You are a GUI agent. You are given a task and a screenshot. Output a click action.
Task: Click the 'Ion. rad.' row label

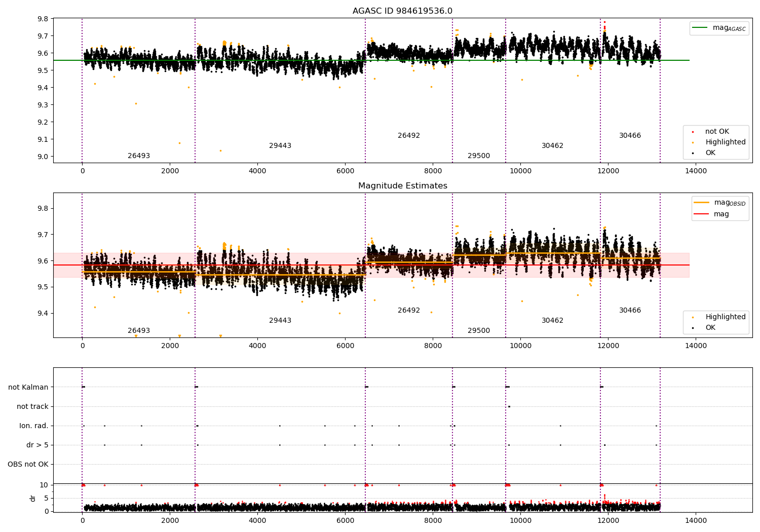tap(34, 426)
